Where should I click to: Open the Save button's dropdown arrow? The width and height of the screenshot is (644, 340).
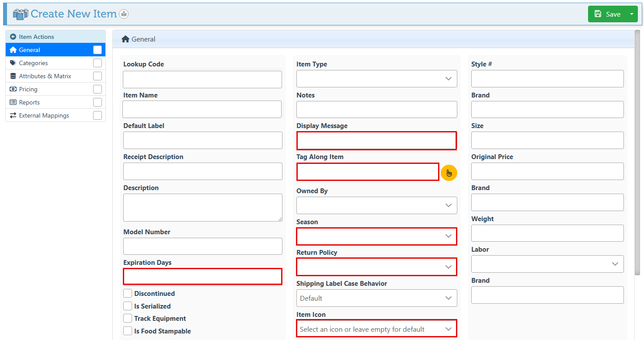(x=631, y=14)
